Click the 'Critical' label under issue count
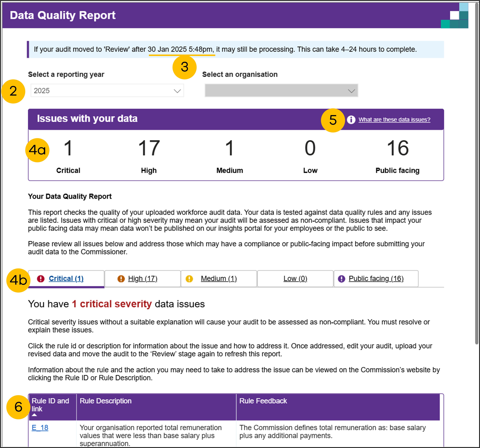The image size is (480, 448). point(68,171)
